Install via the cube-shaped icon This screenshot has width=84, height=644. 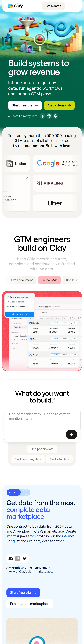pos(56,116)
